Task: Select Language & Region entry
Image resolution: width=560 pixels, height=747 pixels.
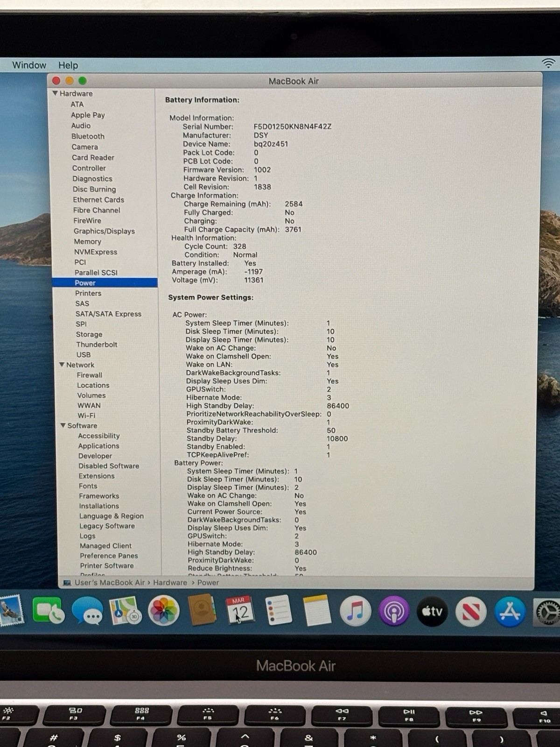Action: [112, 516]
